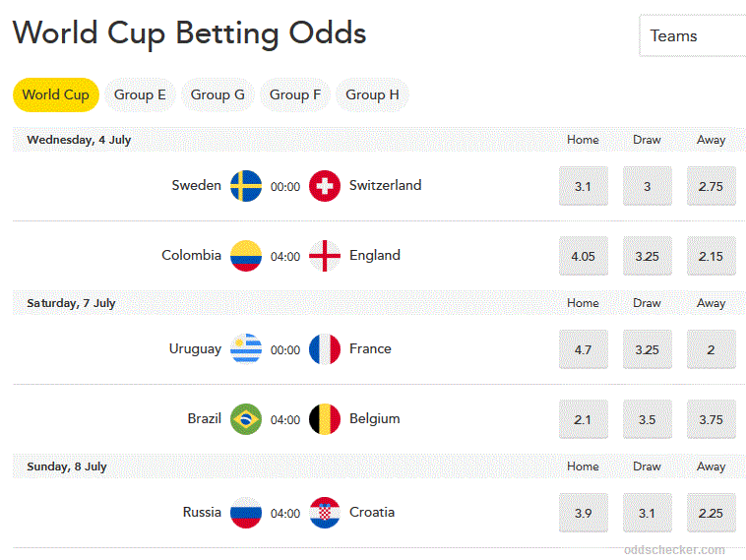Pick France away odds 2
The image size is (746, 560).
coord(712,349)
